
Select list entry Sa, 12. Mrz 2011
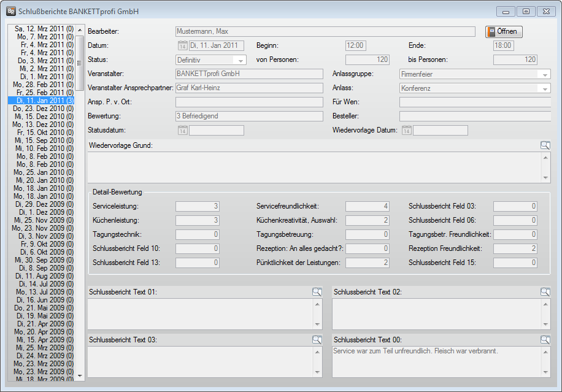click(44, 29)
